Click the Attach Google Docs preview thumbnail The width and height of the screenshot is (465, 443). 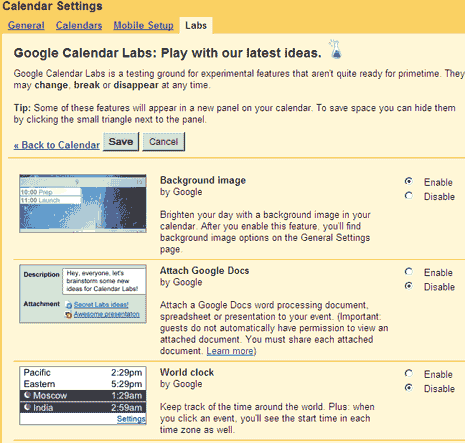[83, 294]
